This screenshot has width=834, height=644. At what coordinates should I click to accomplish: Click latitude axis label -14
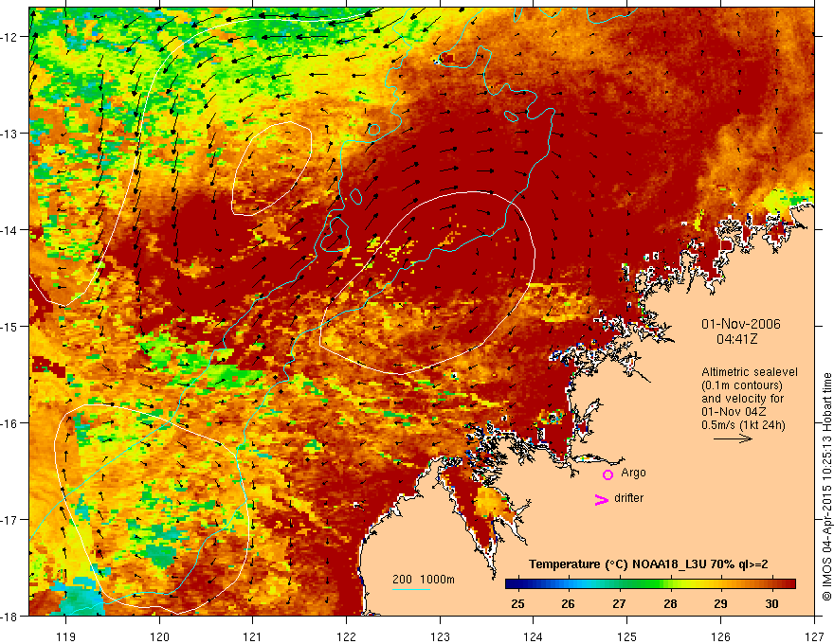tap(9, 230)
